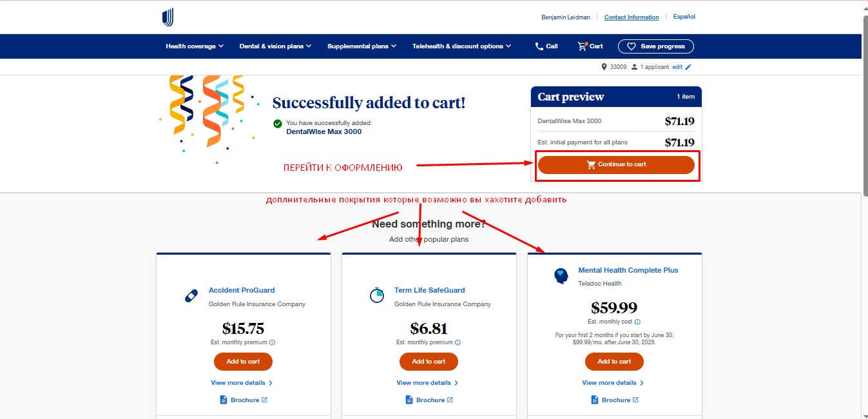Open the Accident ProGuard Brochure document icon
Viewport: 868px width, 419px height.
[x=225, y=400]
